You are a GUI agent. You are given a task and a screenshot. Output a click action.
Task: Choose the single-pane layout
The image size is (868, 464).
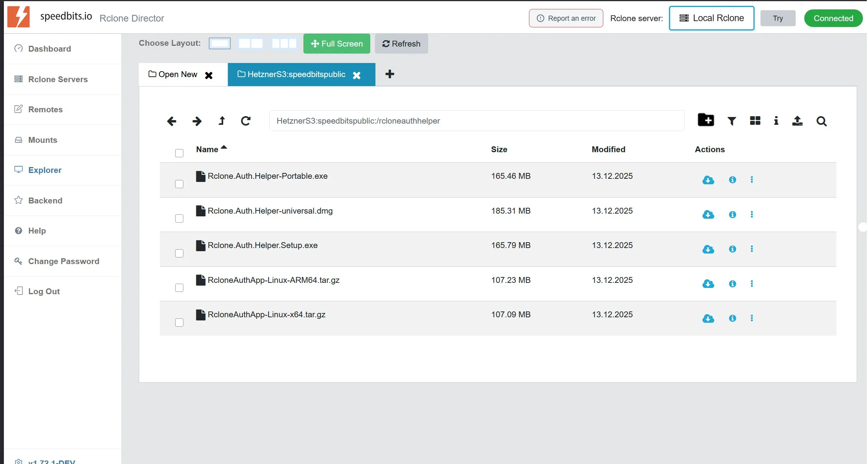point(220,43)
